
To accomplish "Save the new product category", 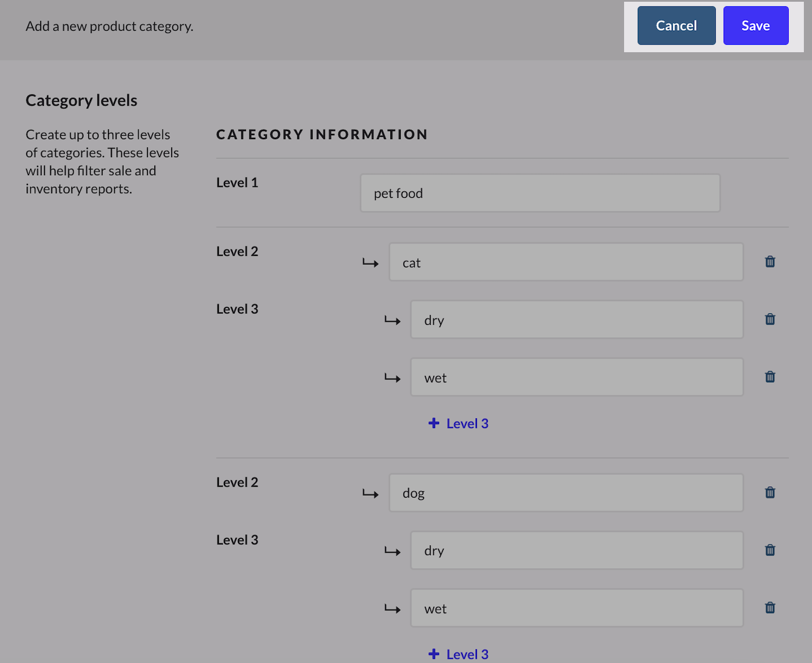I will pos(756,26).
